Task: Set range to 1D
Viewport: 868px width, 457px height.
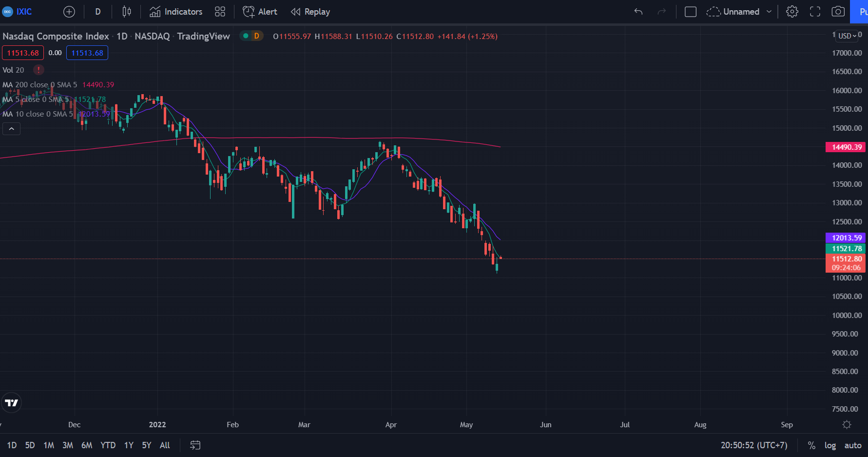Action: point(12,445)
